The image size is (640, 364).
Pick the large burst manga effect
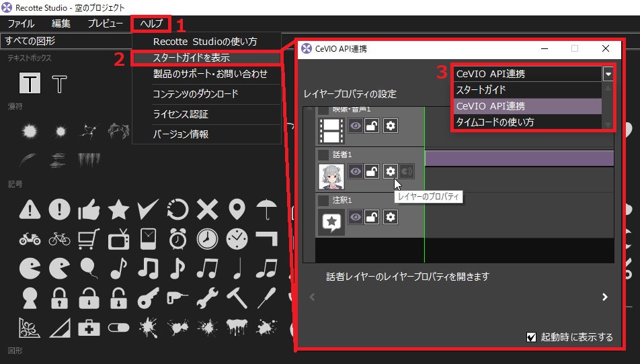(x=30, y=131)
